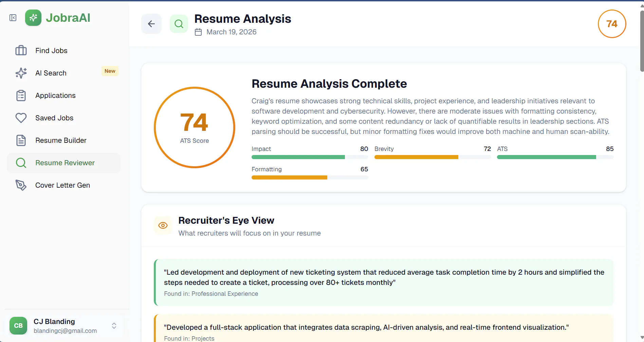Click Found in: Projects text
Viewport: 644px width, 342px height.
(189, 339)
